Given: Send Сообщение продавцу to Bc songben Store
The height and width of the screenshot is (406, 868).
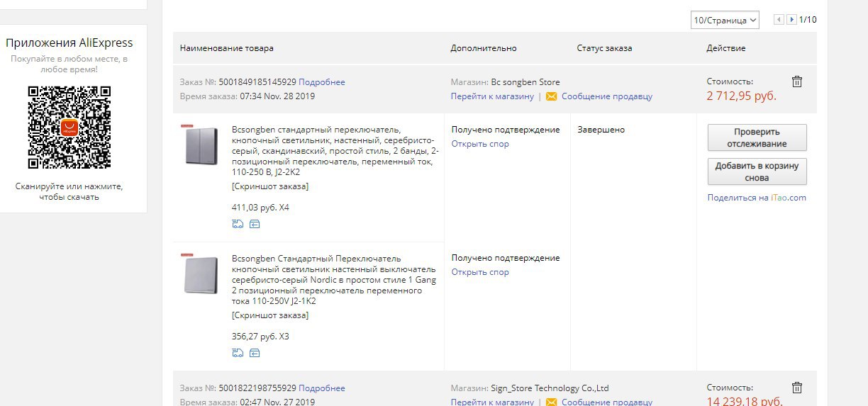Looking at the screenshot, I should pyautogui.click(x=607, y=96).
